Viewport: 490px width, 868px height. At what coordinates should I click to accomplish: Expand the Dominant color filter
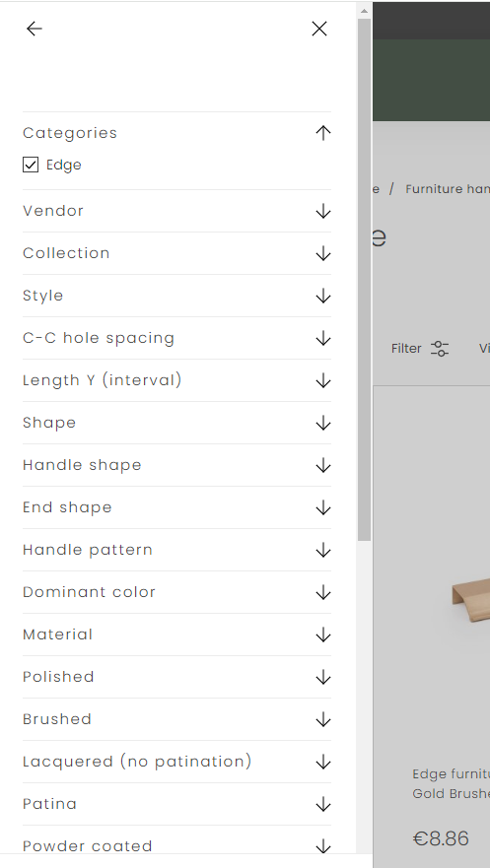(176, 592)
